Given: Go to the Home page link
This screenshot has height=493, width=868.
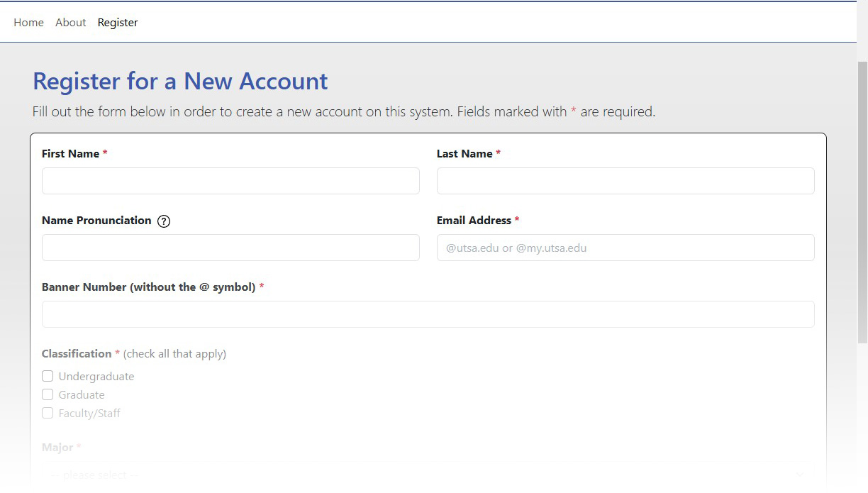Looking at the screenshot, I should tap(28, 23).
